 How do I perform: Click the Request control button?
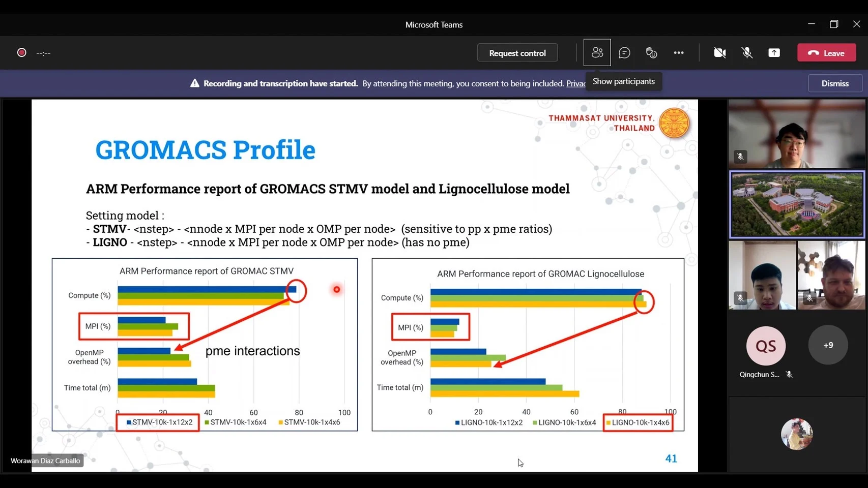(x=517, y=53)
